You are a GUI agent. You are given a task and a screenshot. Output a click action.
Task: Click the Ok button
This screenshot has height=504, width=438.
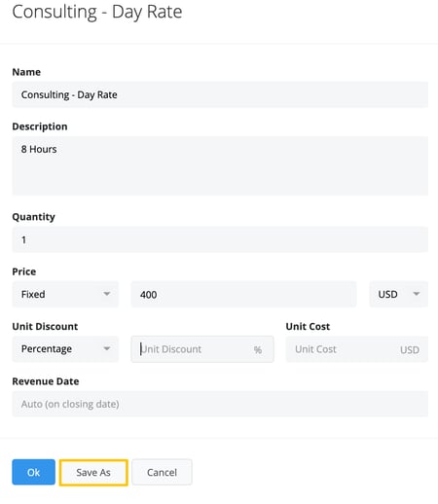[x=33, y=472]
